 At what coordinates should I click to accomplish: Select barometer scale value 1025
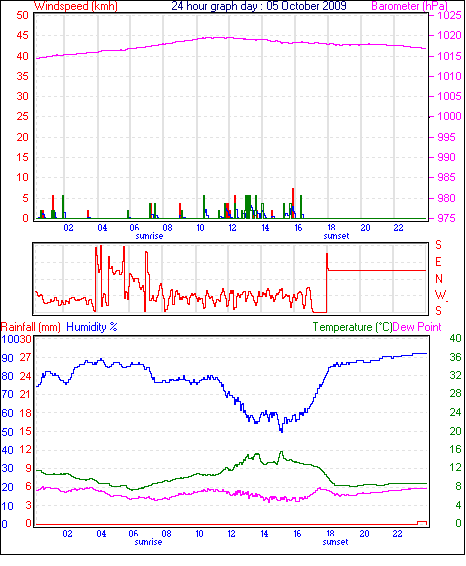click(x=449, y=16)
